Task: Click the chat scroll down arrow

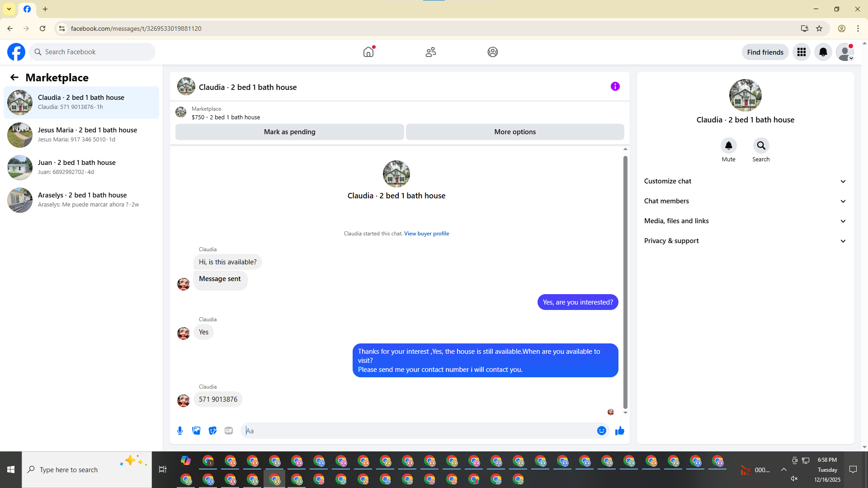Action: 625,413
